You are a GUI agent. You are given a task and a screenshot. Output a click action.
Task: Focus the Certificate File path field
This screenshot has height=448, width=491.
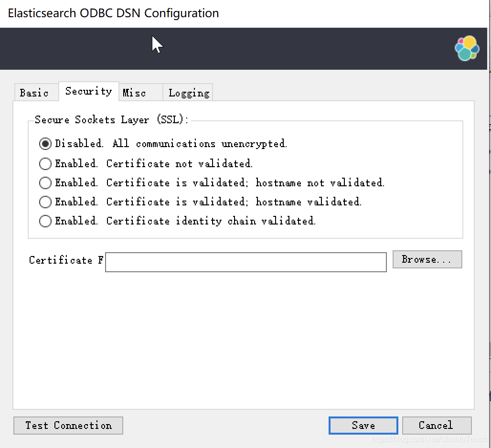pyautogui.click(x=245, y=262)
